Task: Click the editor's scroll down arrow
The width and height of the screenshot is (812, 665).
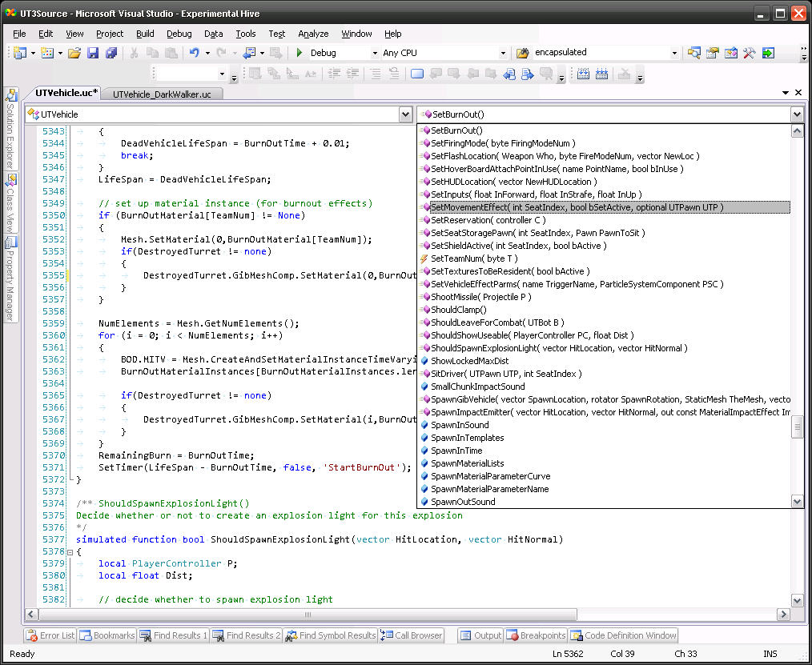Action: [798, 600]
